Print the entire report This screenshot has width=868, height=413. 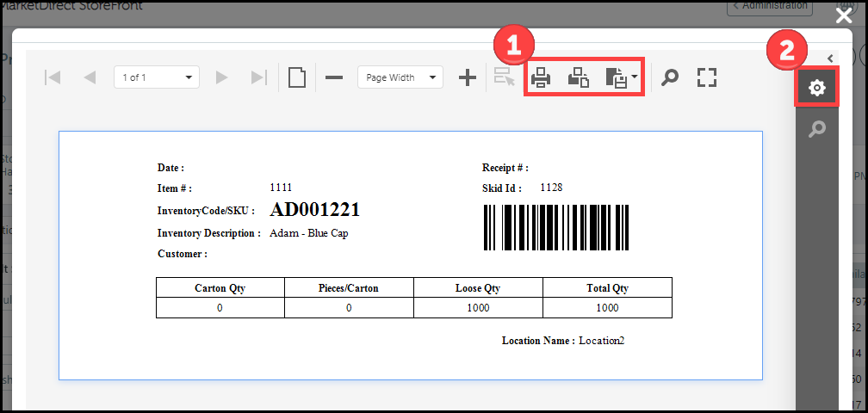pyautogui.click(x=541, y=78)
